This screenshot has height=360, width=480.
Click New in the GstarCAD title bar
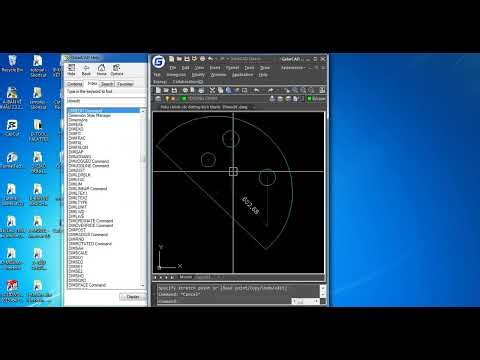[171, 59]
